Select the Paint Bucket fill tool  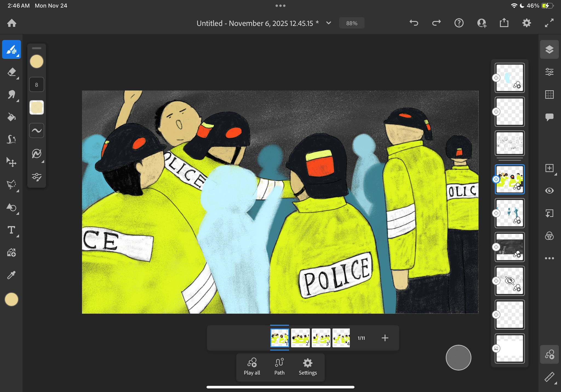coord(12,117)
